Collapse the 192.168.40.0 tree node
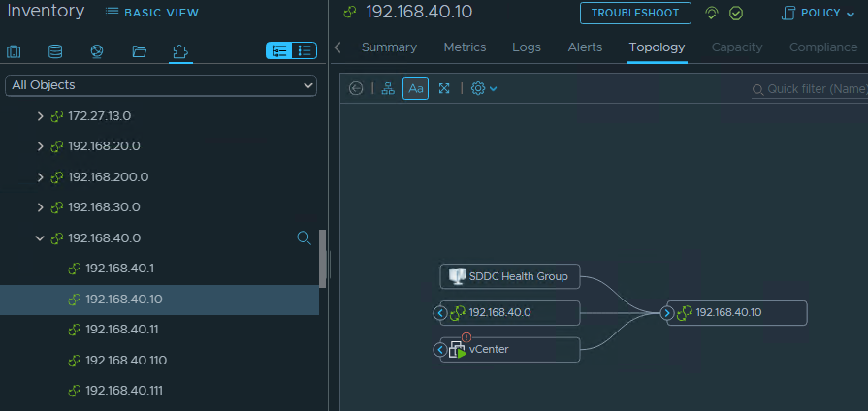868x411 pixels. [x=40, y=238]
